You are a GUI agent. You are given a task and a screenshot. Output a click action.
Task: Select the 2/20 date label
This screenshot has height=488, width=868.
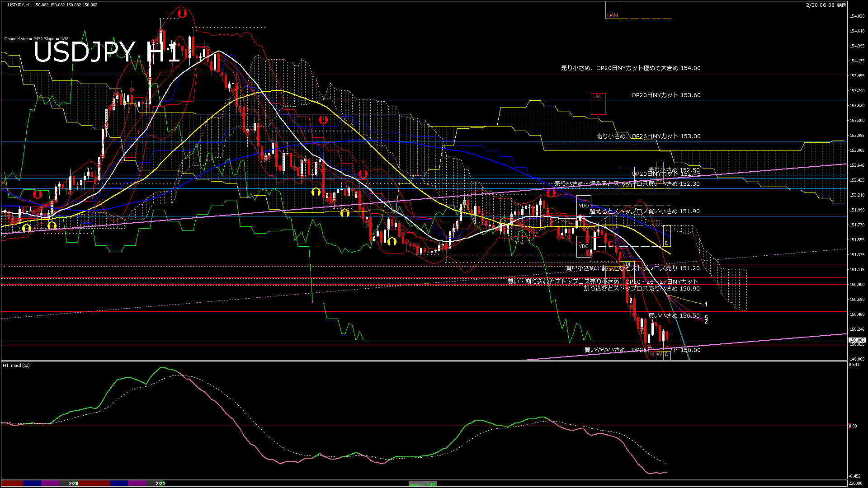(74, 483)
